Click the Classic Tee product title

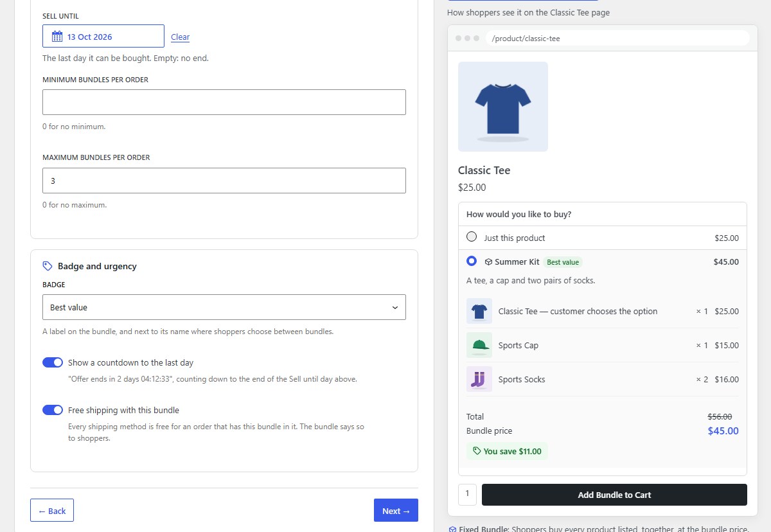click(x=484, y=170)
